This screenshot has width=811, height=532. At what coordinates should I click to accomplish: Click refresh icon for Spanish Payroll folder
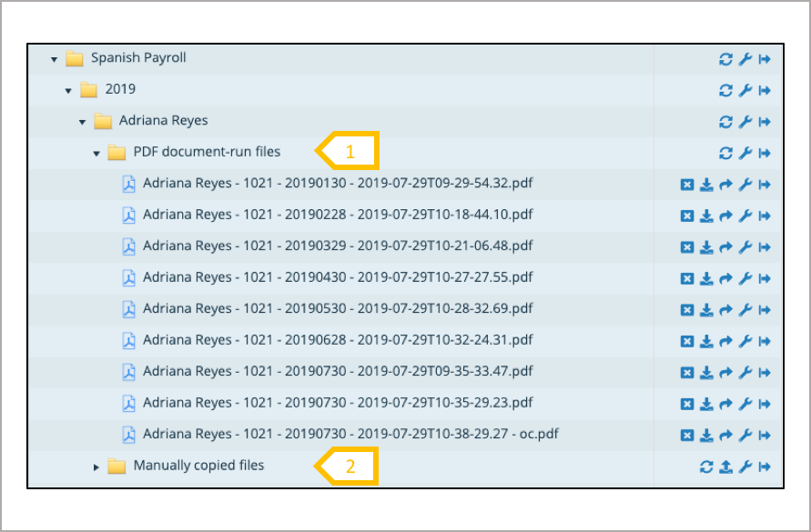[725, 59]
